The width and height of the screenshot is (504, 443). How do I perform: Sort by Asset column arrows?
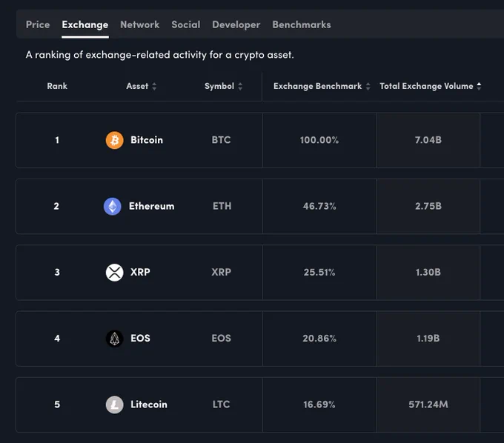(154, 86)
